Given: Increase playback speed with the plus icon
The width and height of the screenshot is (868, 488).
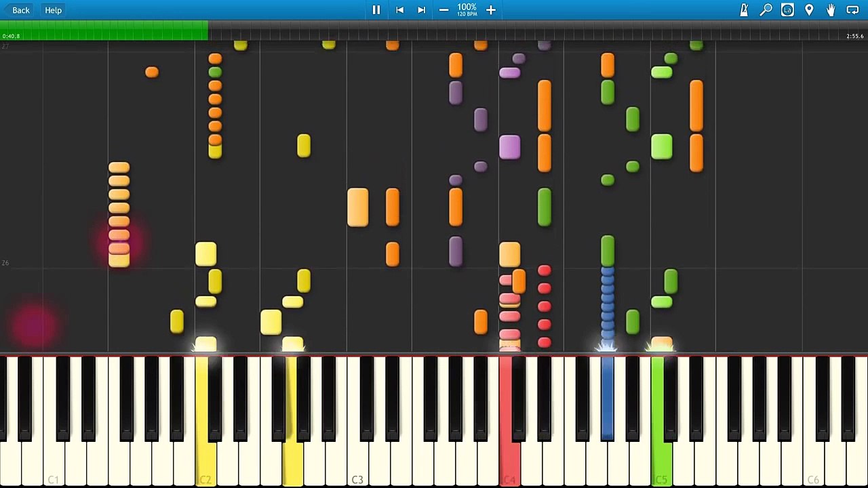Looking at the screenshot, I should pyautogui.click(x=491, y=10).
